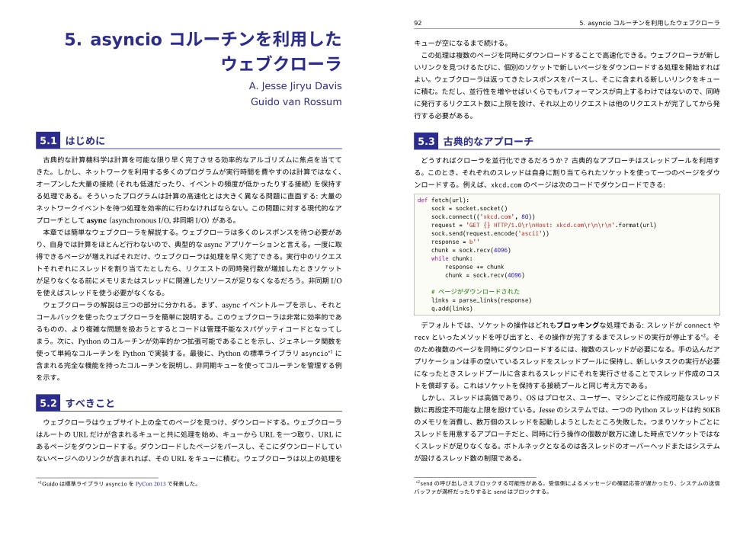Click footnote *1 text about Guido on left page
This screenshot has height=535, width=756.
click(118, 484)
